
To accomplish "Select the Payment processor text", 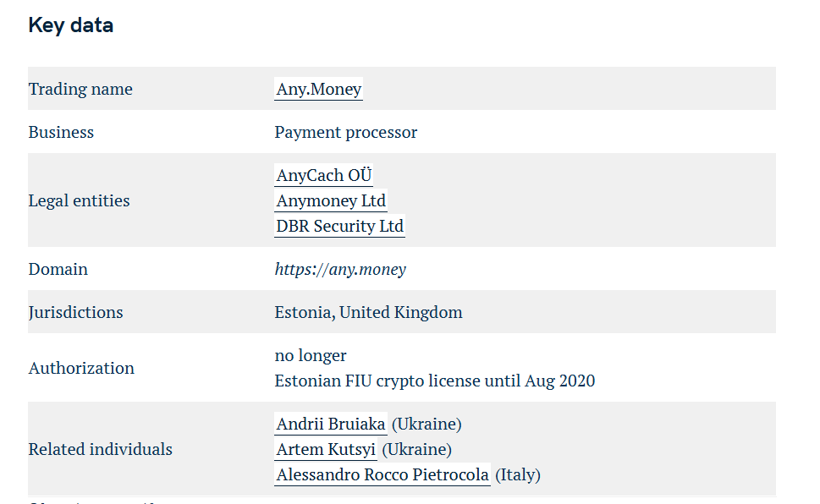I will pos(345,132).
